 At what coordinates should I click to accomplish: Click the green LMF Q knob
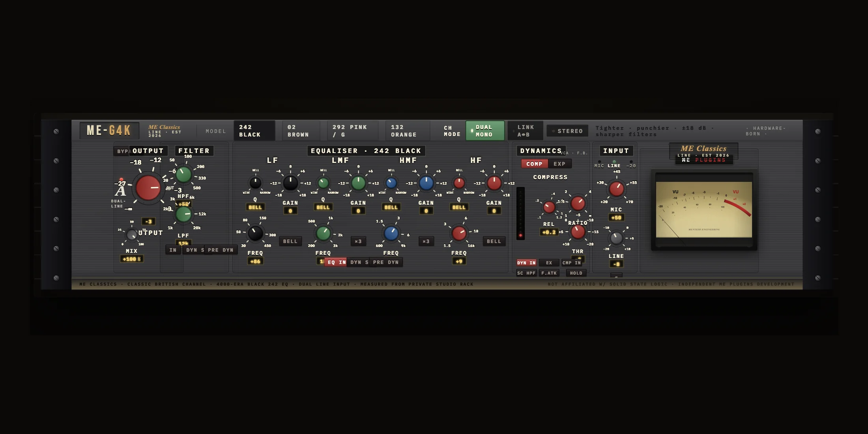[x=323, y=183]
